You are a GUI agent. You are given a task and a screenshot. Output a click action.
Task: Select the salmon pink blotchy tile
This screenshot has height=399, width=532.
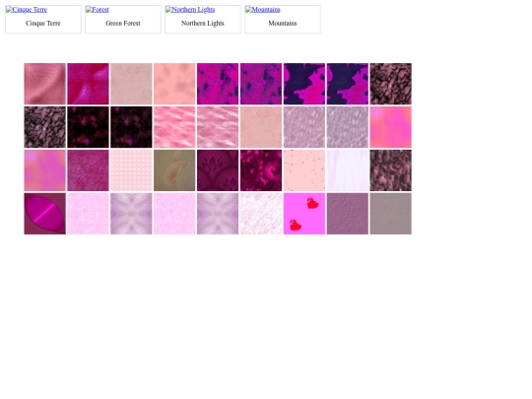pyautogui.click(x=174, y=84)
